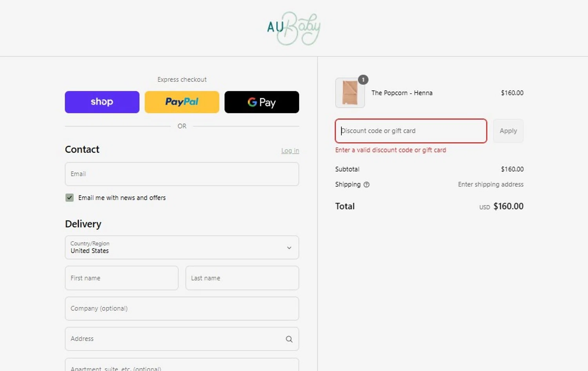Screen dimensions: 588x371
Task: Pay with Shop Pay express button
Action: click(102, 102)
